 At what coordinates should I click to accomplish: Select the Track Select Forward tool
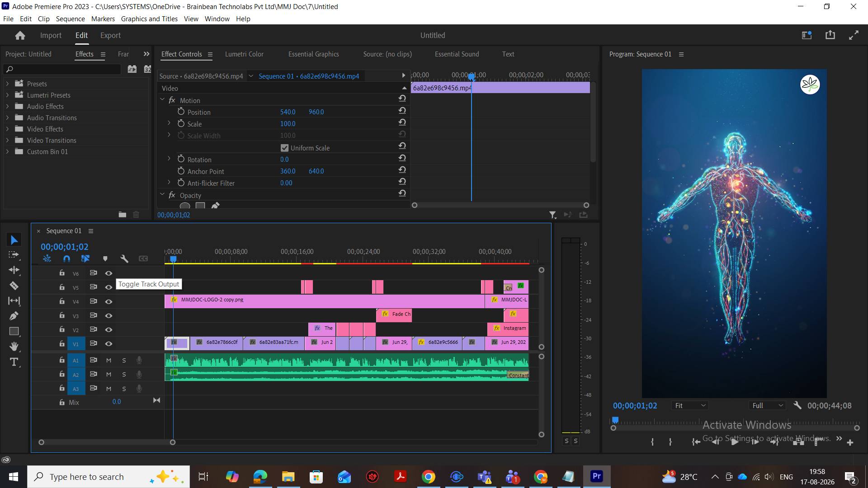point(14,255)
